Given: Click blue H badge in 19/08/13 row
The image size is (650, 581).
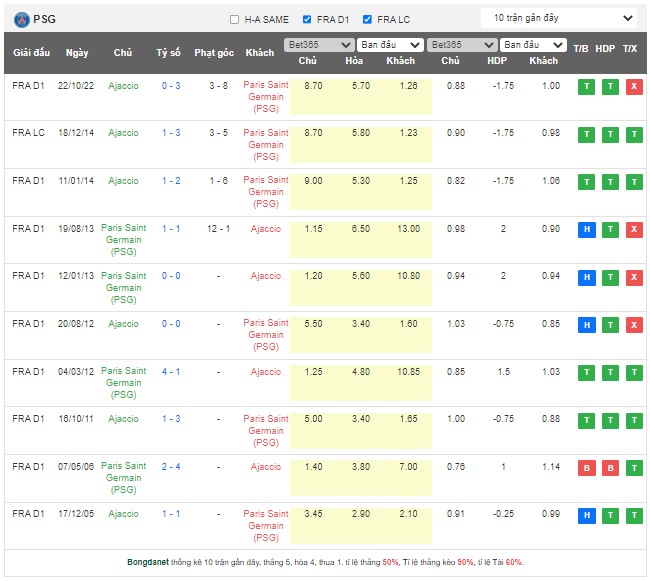Looking at the screenshot, I should click(x=586, y=230).
